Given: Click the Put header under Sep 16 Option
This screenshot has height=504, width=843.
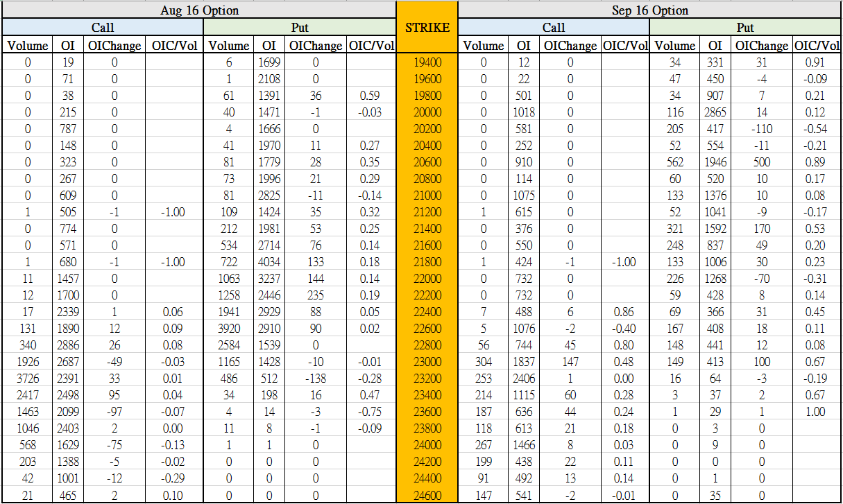Looking at the screenshot, I should click(x=745, y=28).
